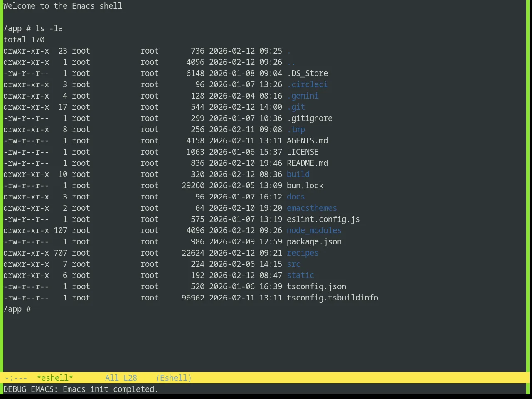This screenshot has height=399, width=532.
Task: Click the date 2026-01-07 16:12 of docs row
Action: pyautogui.click(x=246, y=197)
